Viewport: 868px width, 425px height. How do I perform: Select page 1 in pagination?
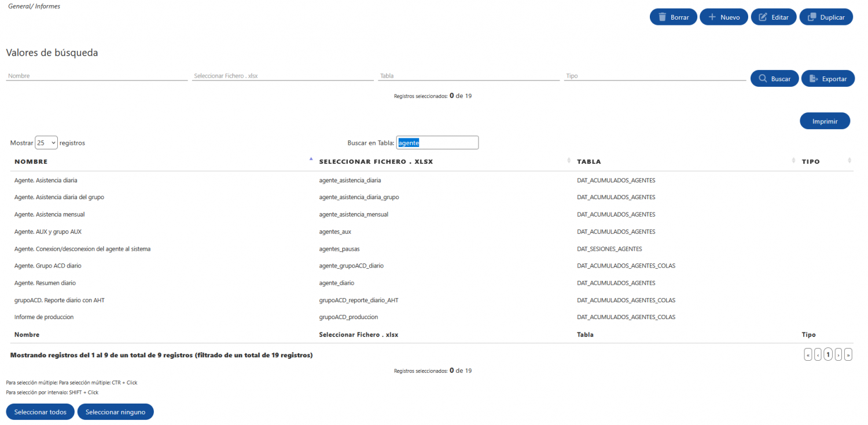[x=828, y=355]
